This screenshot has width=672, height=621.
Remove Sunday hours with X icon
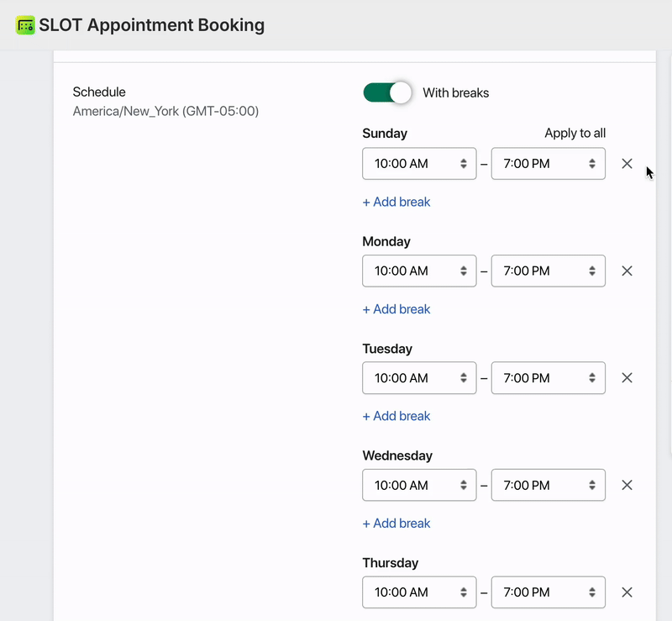(x=627, y=164)
